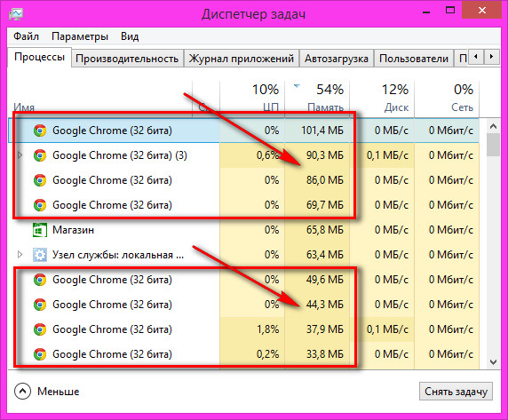Screen dimensions: 508x420
Task: Click the left tab-scroll arrow
Action: 476,57
